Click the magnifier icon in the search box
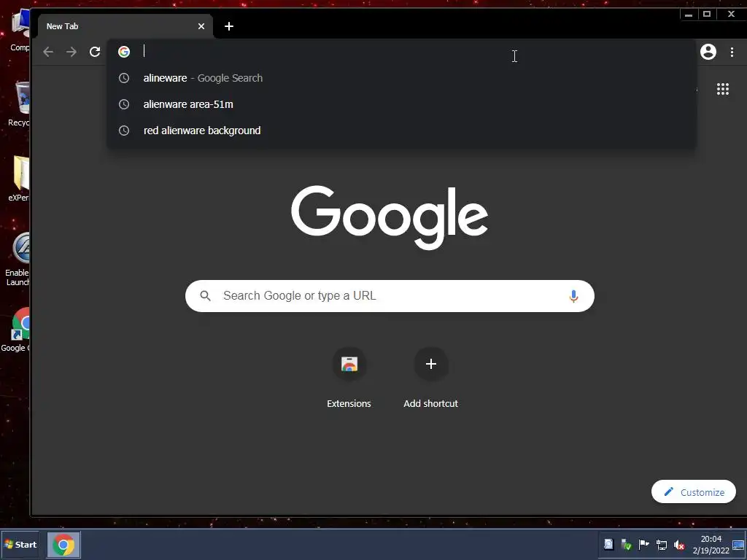 pos(205,296)
